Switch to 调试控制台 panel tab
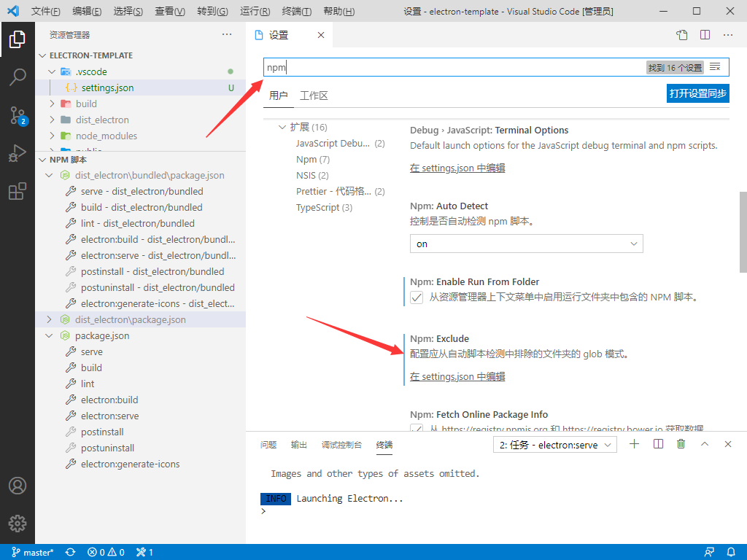The image size is (747, 560). pos(341,445)
